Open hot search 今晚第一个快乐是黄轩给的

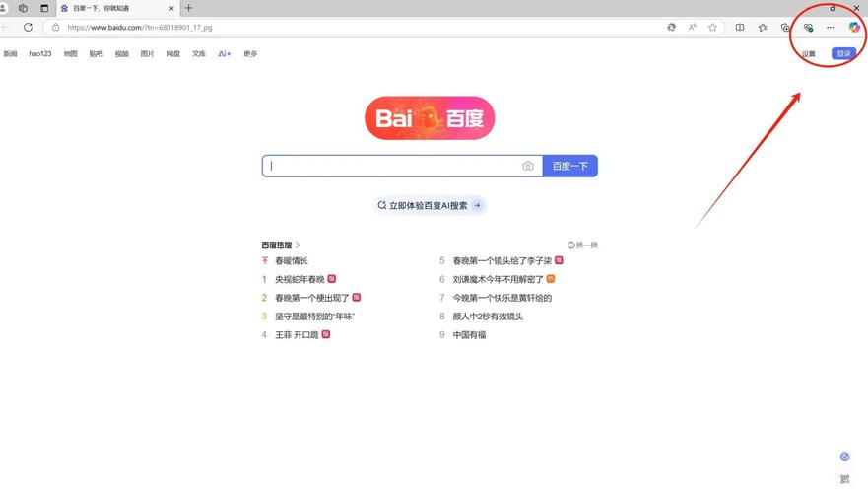pos(502,298)
